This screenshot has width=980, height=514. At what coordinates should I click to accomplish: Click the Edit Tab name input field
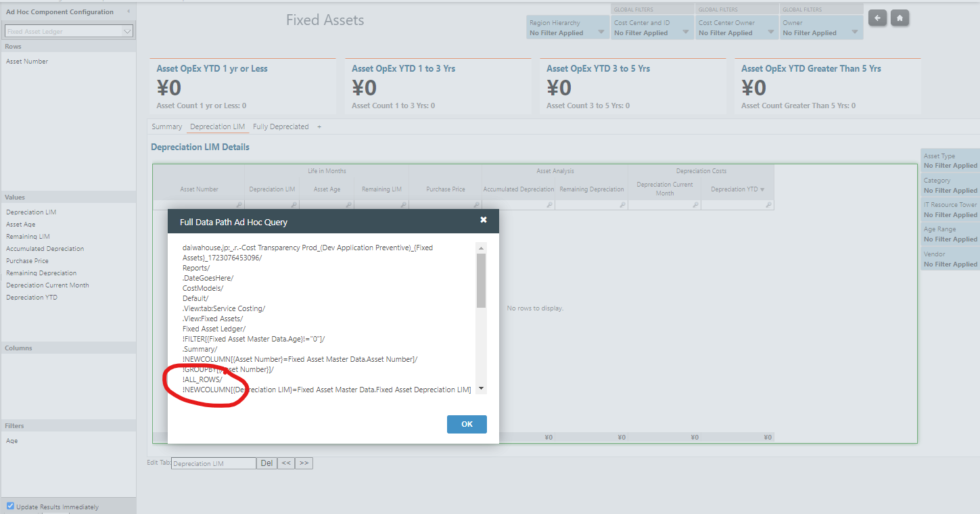(x=214, y=463)
